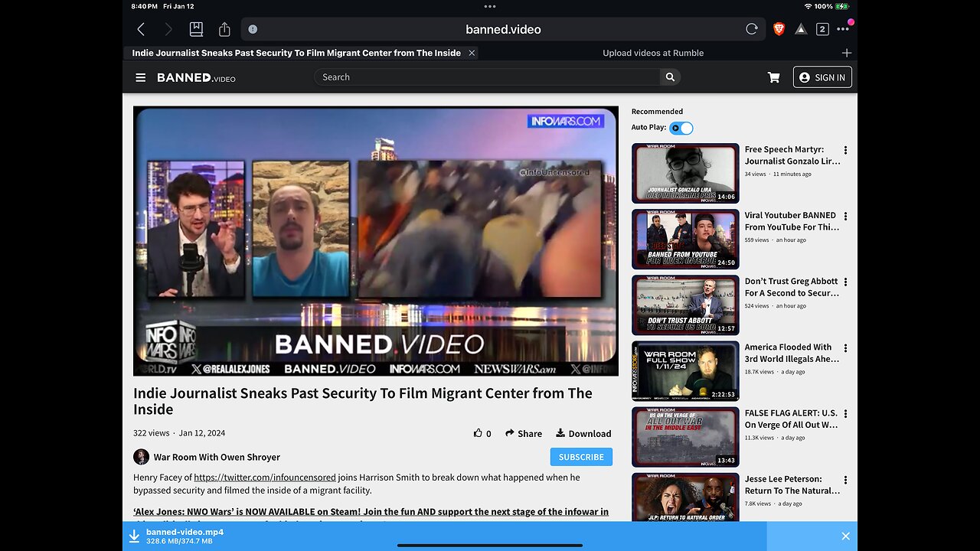Open the Don't Trust Greg Abbott thumbnail
The width and height of the screenshot is (980, 551).
click(x=685, y=305)
